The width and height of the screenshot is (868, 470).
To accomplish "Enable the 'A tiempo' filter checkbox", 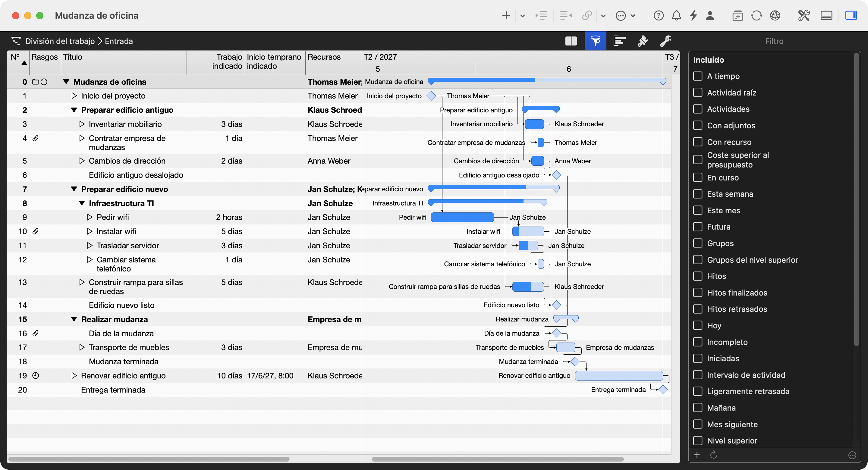I will point(697,76).
